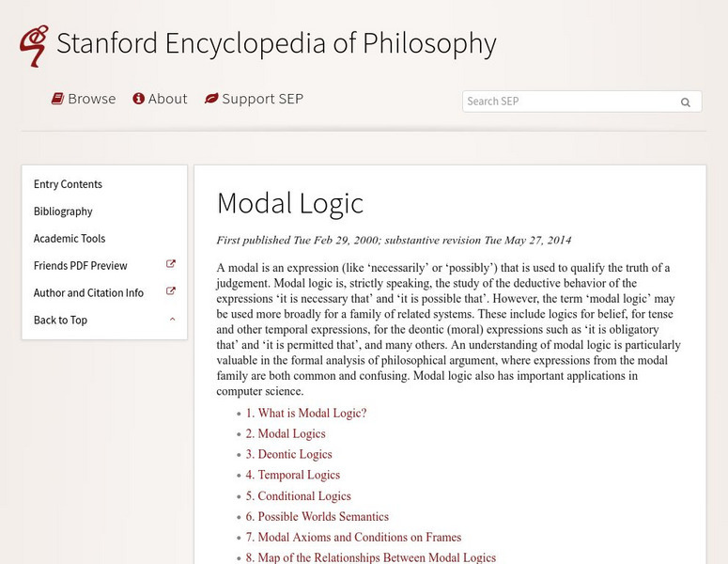Jump to section 1. What is Modal Logic?
This screenshot has width=728, height=564.
click(306, 414)
